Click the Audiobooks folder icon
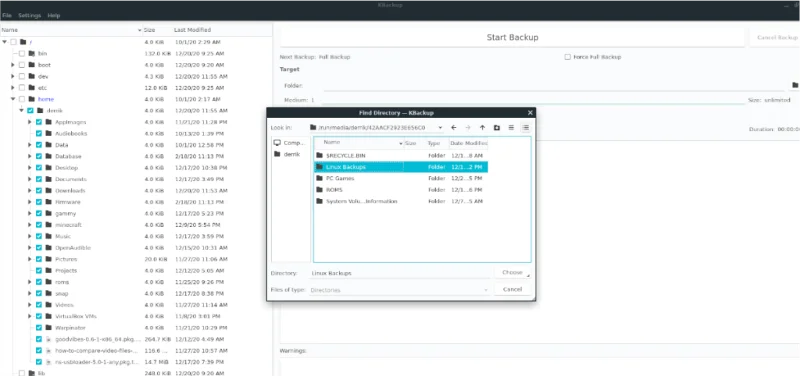 [49, 133]
